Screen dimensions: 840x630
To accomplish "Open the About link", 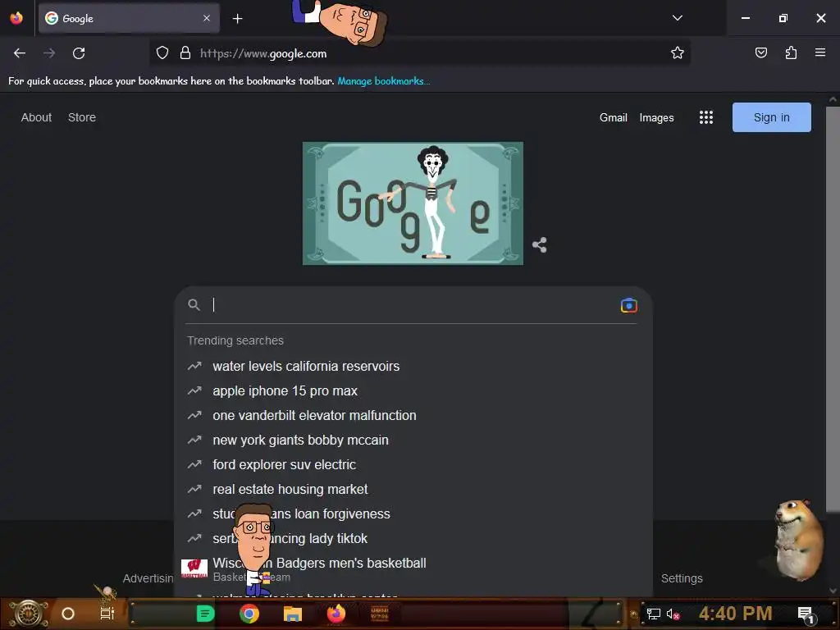I will tap(36, 117).
